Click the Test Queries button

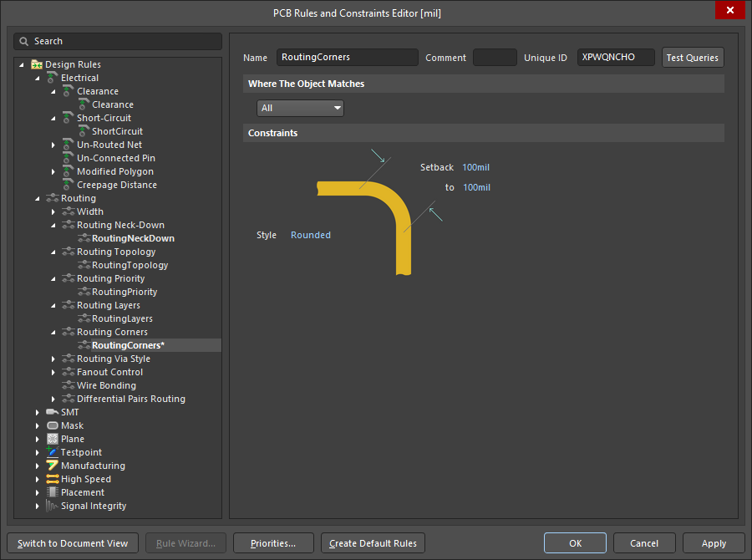point(693,58)
